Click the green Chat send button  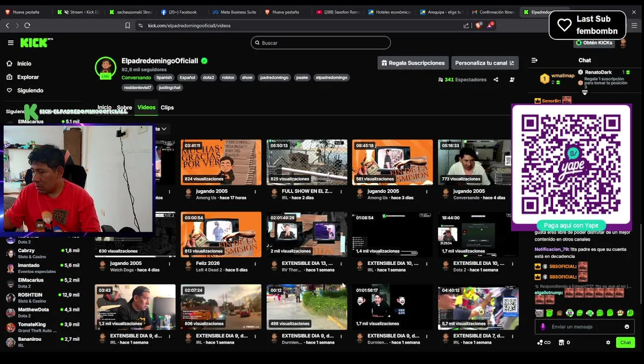tap(625, 343)
